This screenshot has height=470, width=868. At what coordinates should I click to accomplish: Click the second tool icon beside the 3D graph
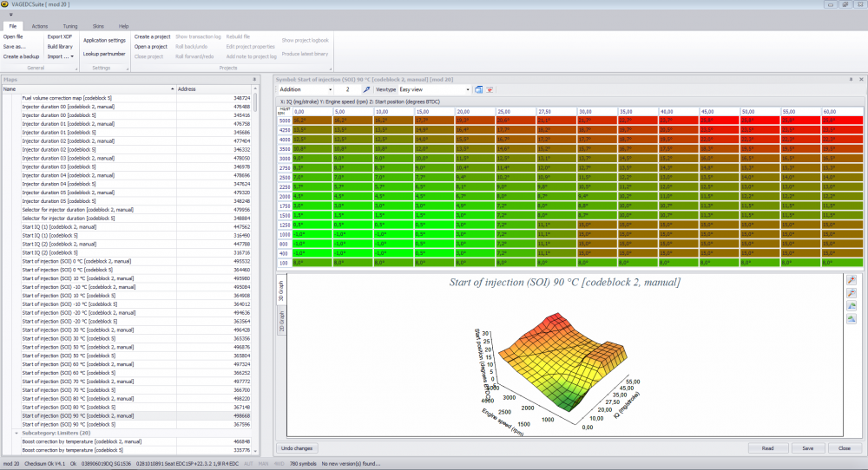click(x=850, y=294)
